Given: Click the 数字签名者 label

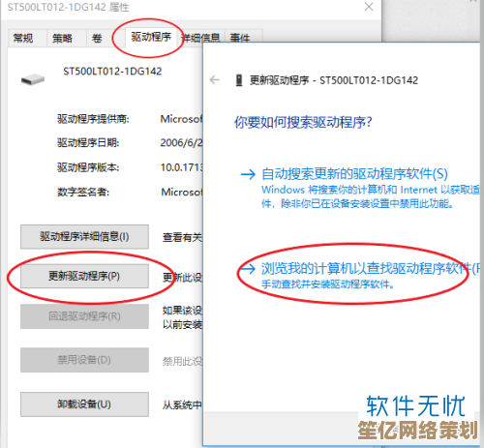Looking at the screenshot, I should coord(83,193).
